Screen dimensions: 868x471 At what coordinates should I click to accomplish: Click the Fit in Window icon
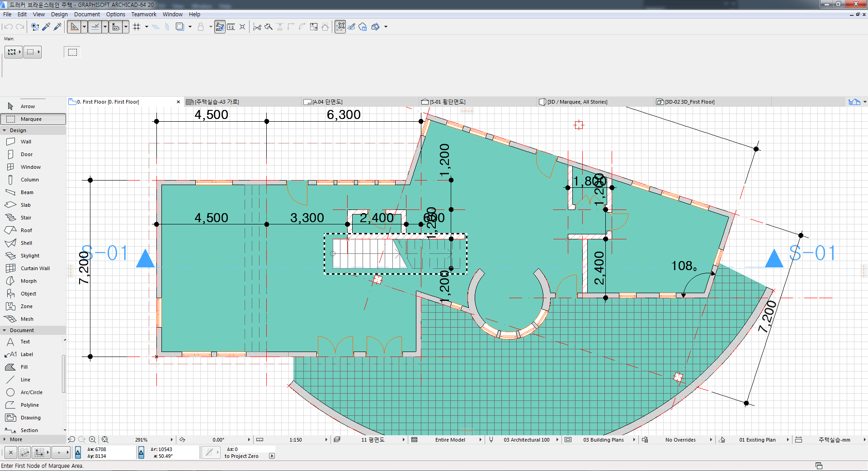pyautogui.click(x=105, y=439)
